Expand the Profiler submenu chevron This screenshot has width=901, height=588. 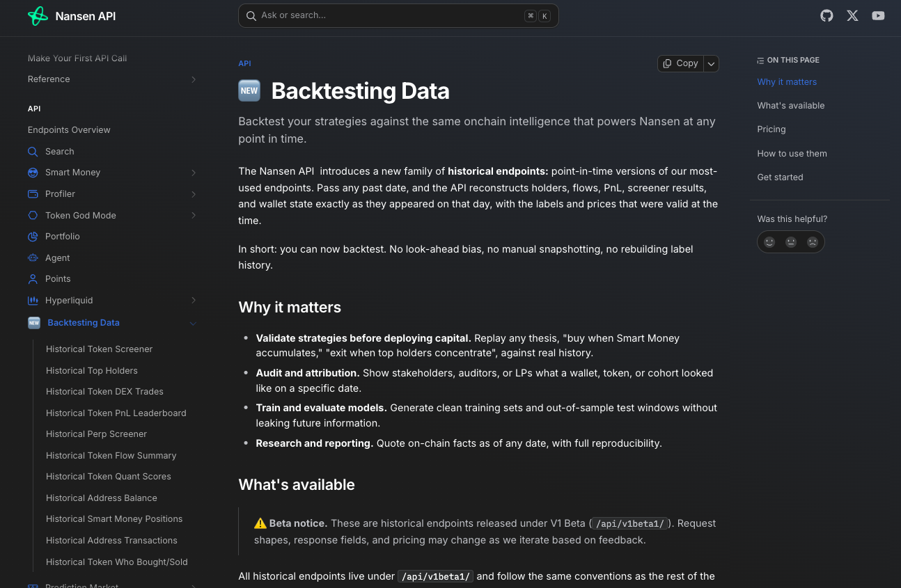pos(194,194)
